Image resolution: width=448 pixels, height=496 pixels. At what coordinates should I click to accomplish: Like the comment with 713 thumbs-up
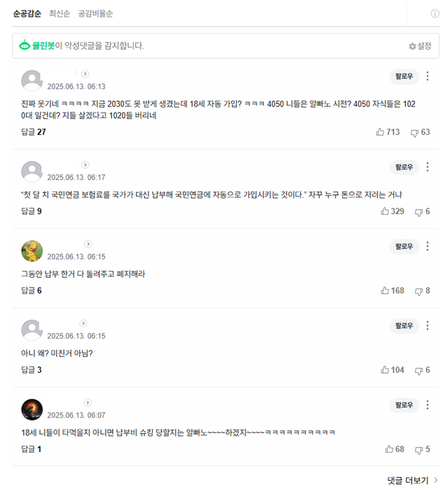click(381, 132)
